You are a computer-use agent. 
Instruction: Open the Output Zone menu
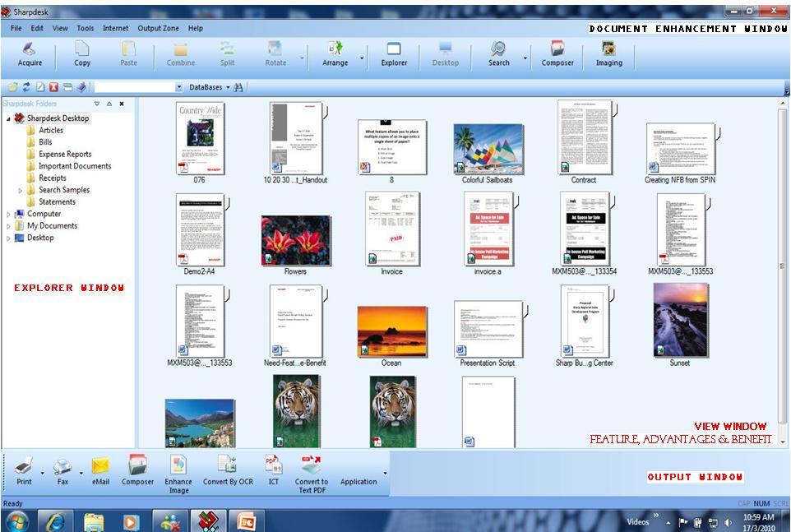click(158, 27)
